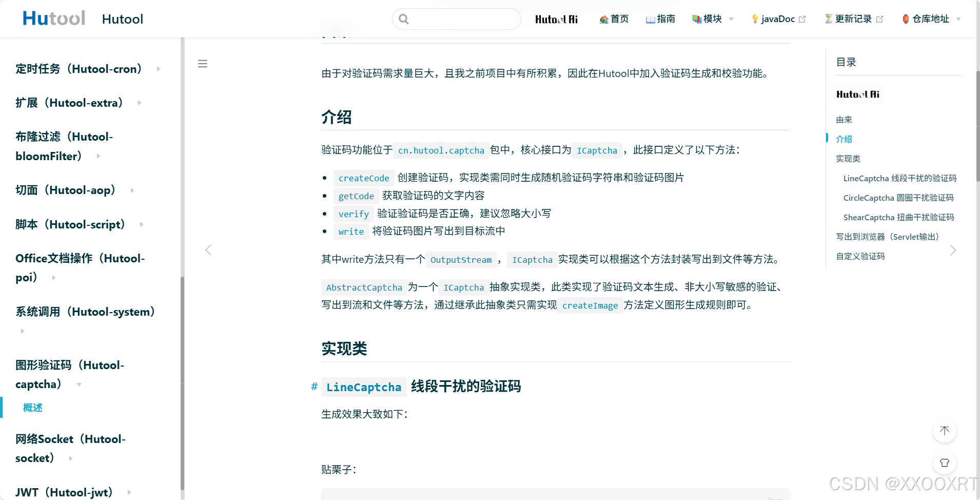This screenshot has height=500, width=980.
Task: Toggle sidebar with hamburger icon
Action: point(203,64)
